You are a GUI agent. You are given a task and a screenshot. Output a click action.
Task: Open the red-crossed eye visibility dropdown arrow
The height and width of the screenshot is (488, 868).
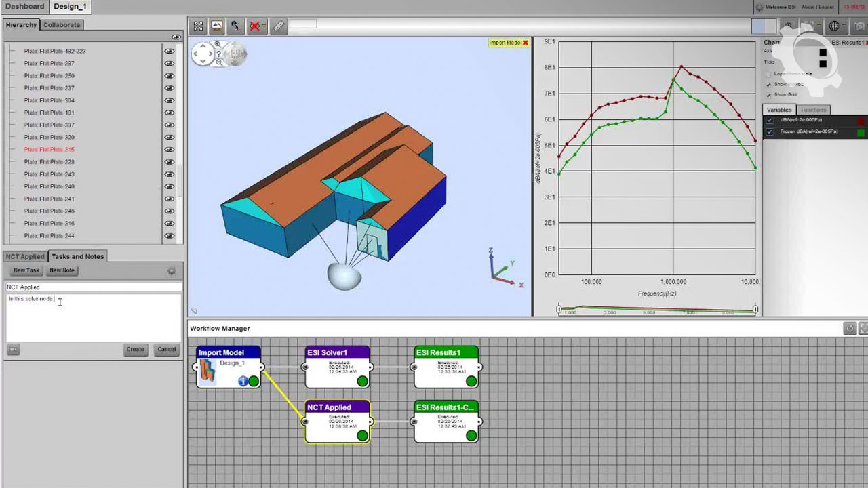point(264,26)
